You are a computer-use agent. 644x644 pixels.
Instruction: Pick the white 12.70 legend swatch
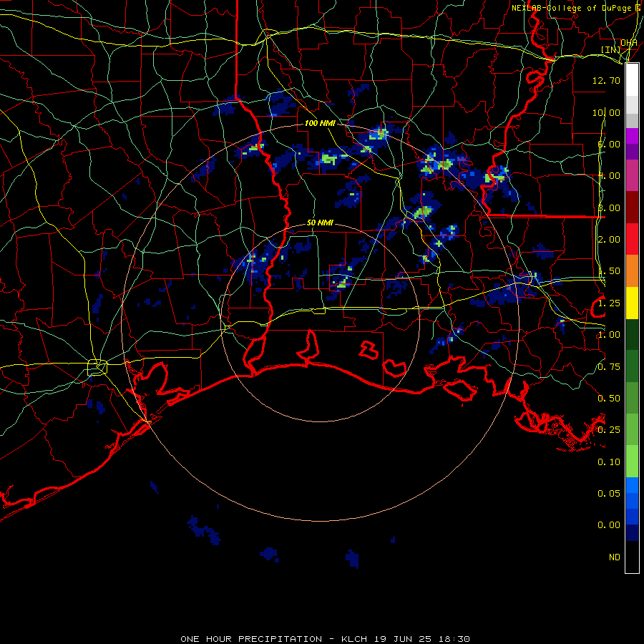pos(632,80)
